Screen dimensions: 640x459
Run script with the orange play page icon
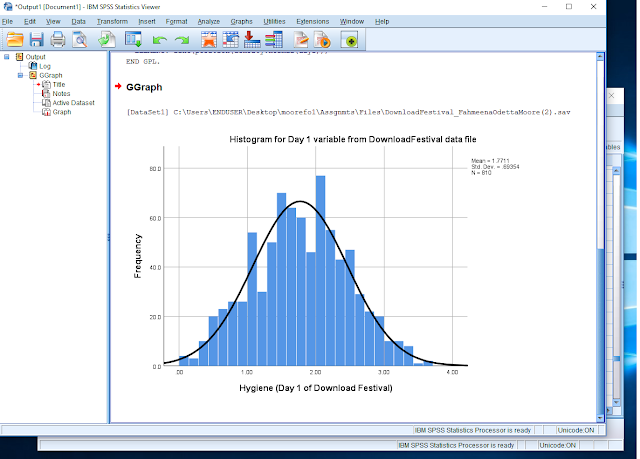[322, 40]
